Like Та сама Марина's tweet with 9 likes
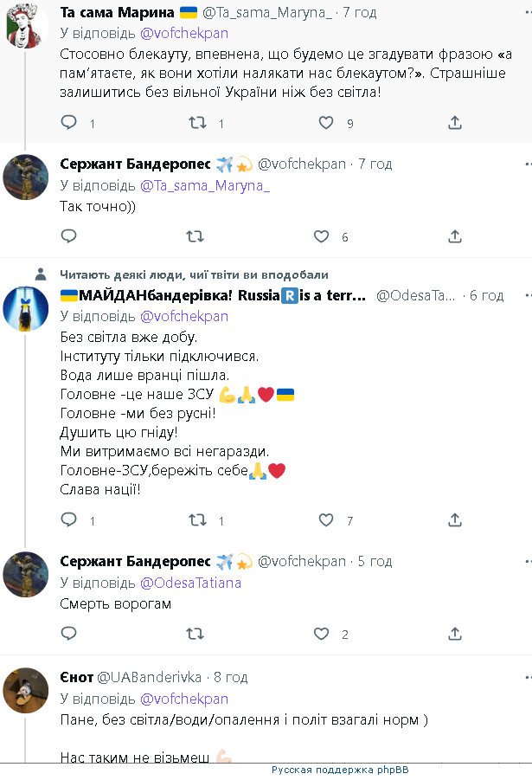This screenshot has width=532, height=780. coord(326,123)
